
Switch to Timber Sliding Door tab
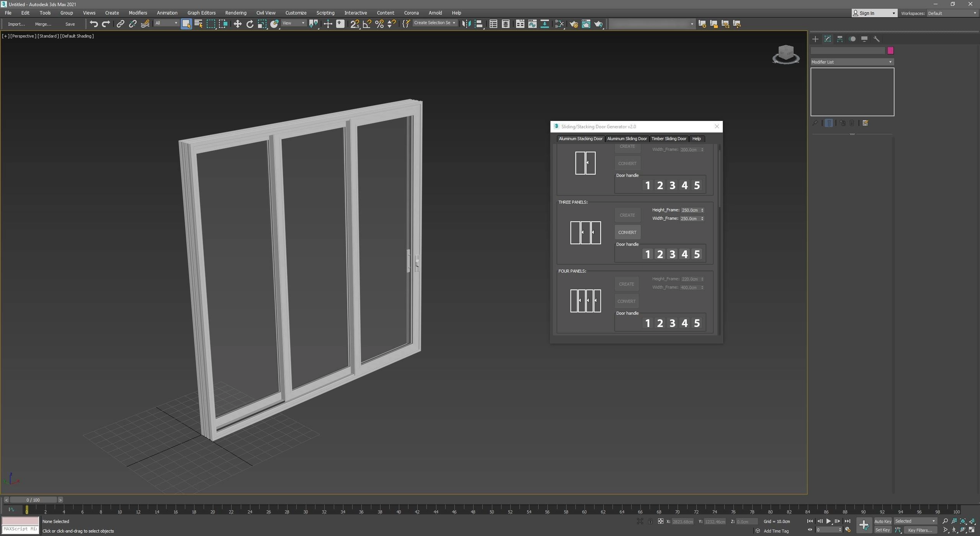tap(669, 139)
